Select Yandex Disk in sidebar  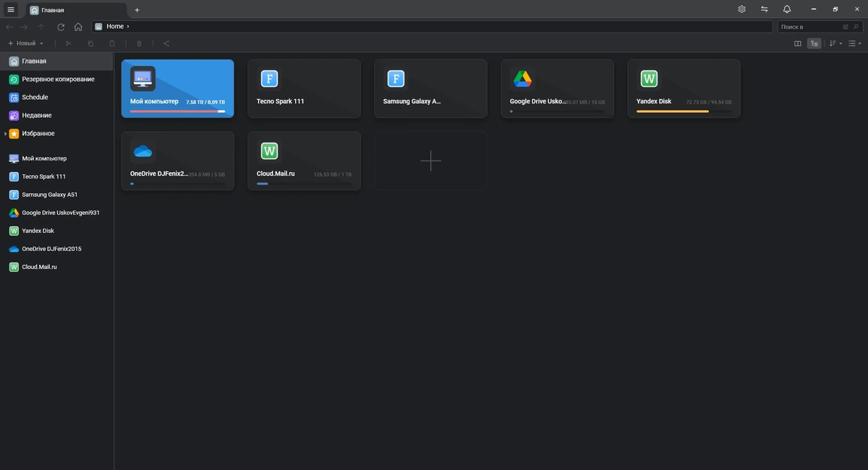click(56, 231)
